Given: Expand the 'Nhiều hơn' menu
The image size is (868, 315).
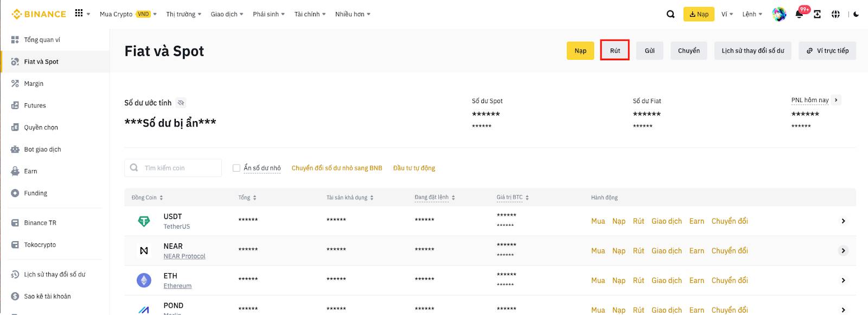Looking at the screenshot, I should point(353,14).
